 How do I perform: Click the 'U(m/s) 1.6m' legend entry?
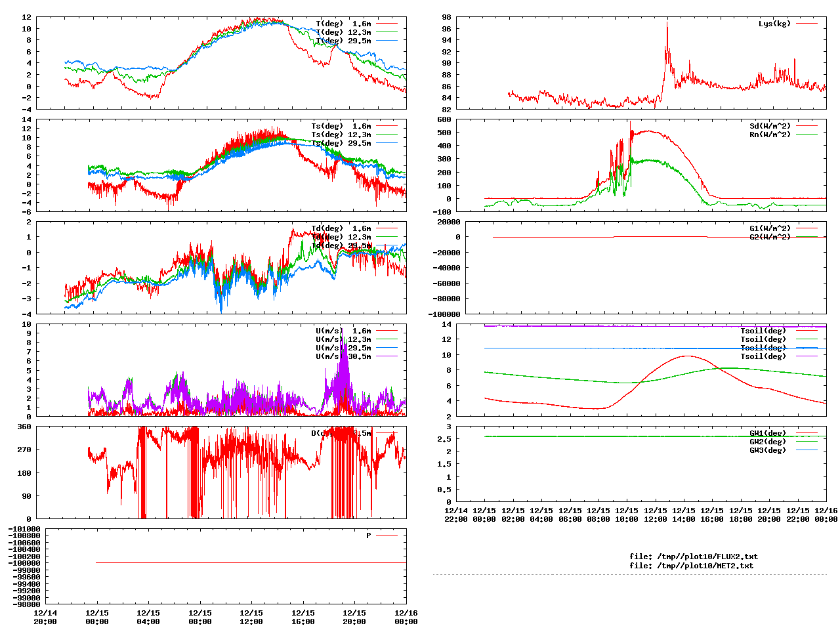click(x=343, y=331)
